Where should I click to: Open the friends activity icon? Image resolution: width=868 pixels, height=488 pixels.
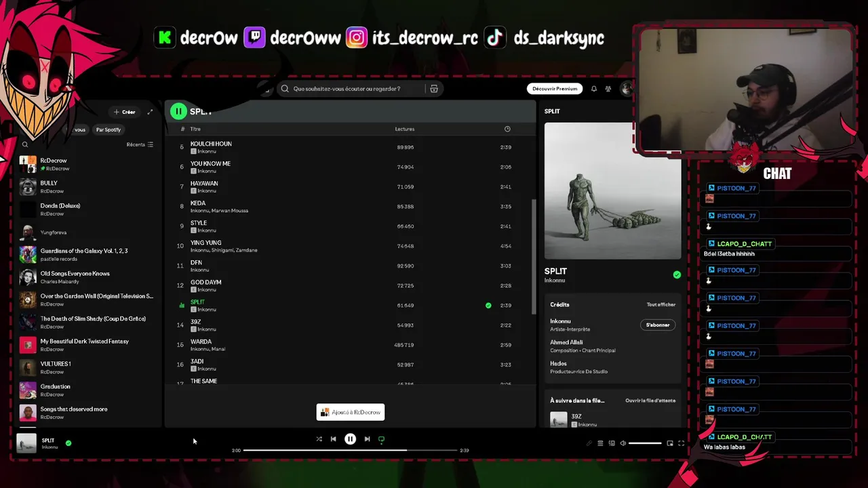click(x=608, y=89)
